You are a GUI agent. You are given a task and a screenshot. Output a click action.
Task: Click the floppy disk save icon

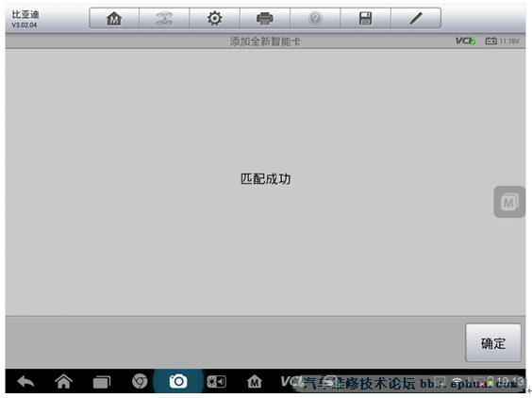365,18
